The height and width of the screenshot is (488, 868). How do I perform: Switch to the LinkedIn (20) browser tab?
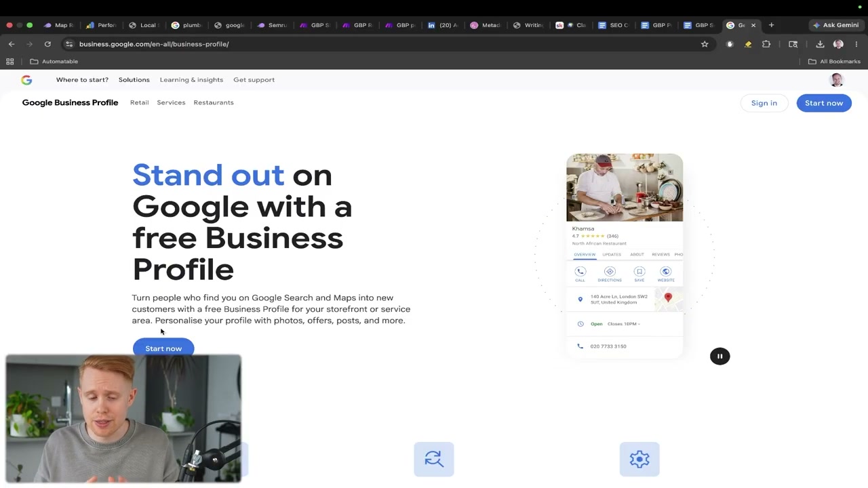click(443, 25)
